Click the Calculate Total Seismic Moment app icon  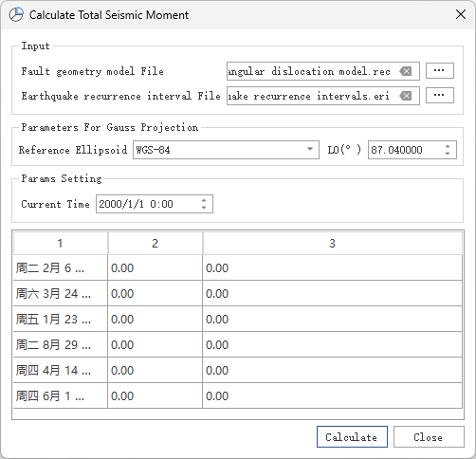(16, 14)
